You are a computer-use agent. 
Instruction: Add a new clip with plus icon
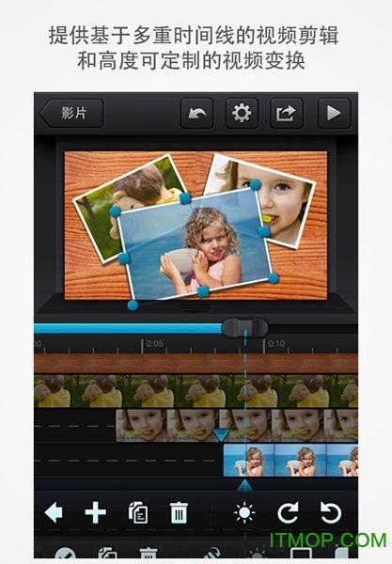click(x=95, y=512)
